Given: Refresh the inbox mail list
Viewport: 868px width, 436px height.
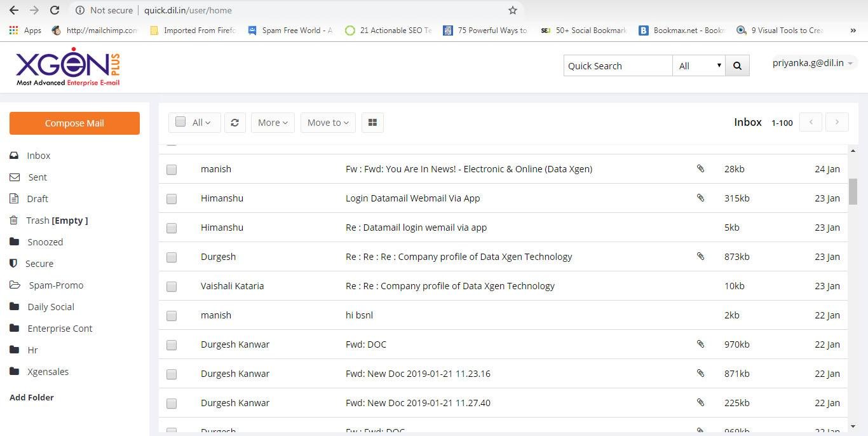Looking at the screenshot, I should tap(234, 122).
